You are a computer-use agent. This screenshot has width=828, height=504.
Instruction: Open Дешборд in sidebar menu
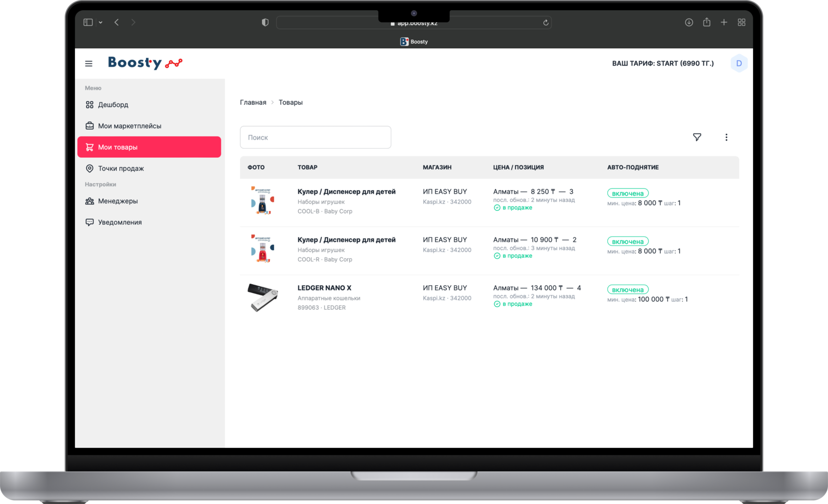coord(113,105)
